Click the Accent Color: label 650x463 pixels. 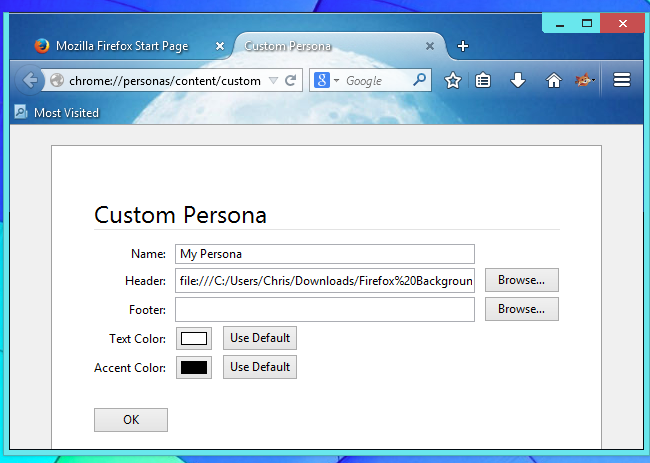click(130, 368)
